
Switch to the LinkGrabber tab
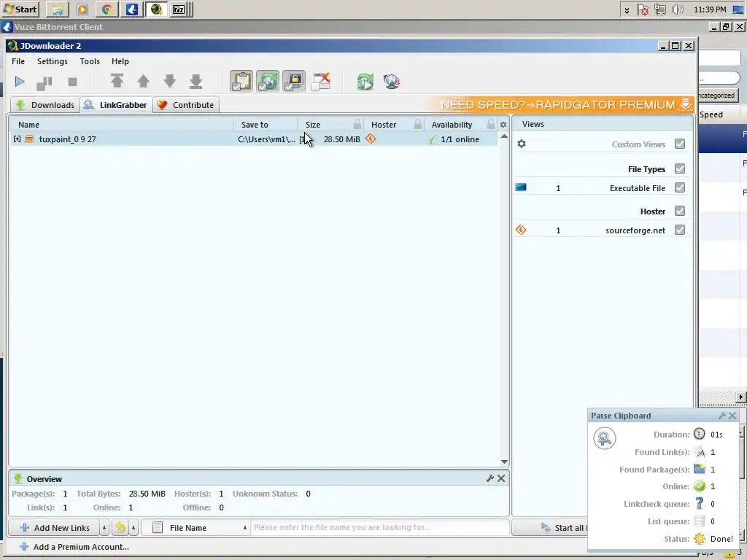(x=116, y=105)
